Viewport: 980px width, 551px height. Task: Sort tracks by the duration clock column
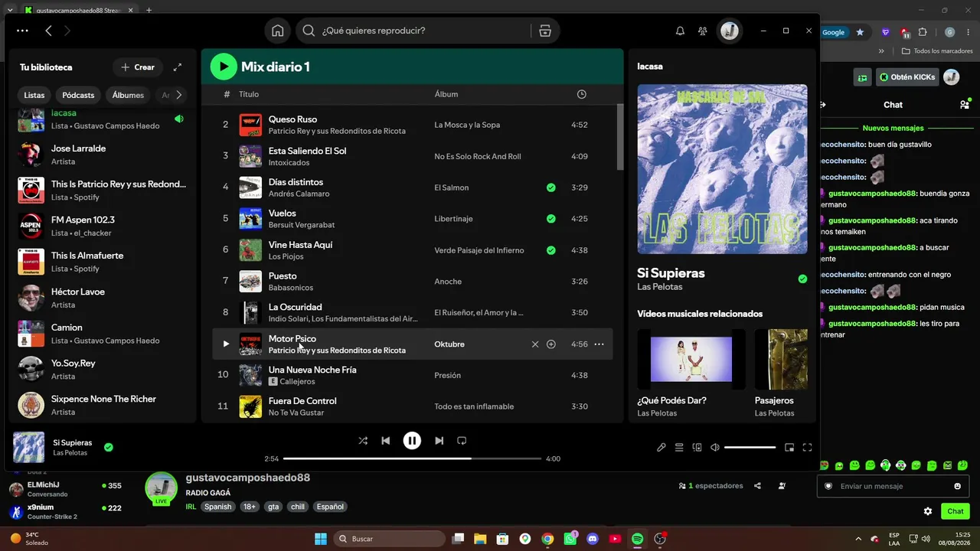(x=582, y=94)
